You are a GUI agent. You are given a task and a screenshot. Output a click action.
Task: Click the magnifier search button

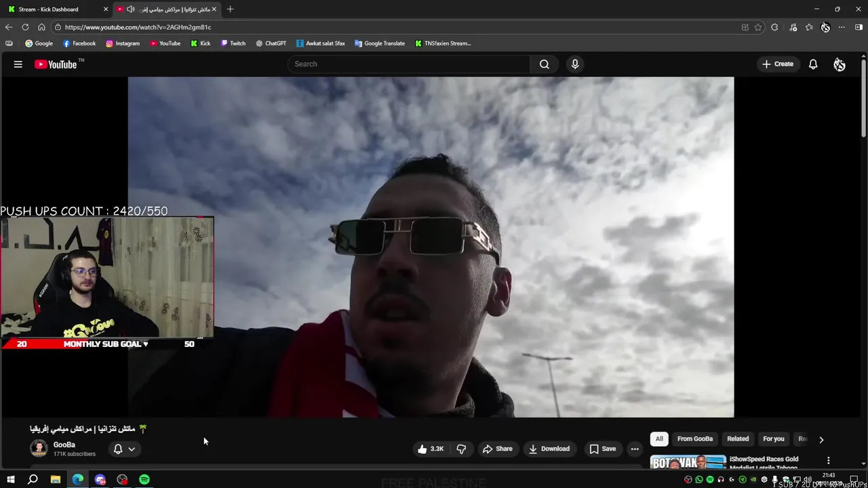(x=544, y=64)
